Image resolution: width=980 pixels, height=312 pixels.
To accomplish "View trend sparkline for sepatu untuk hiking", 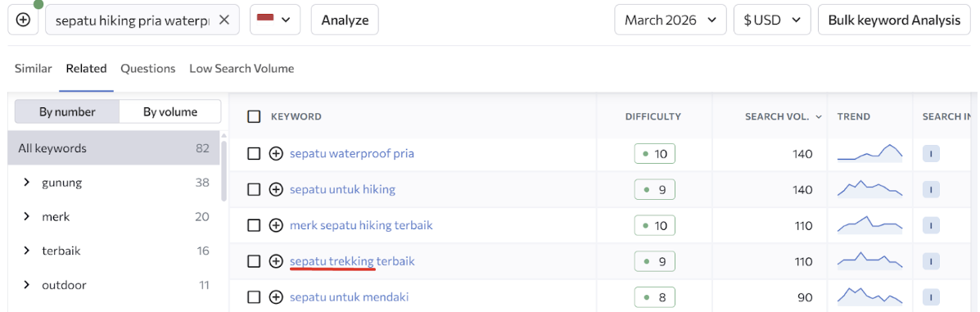I will [x=870, y=189].
